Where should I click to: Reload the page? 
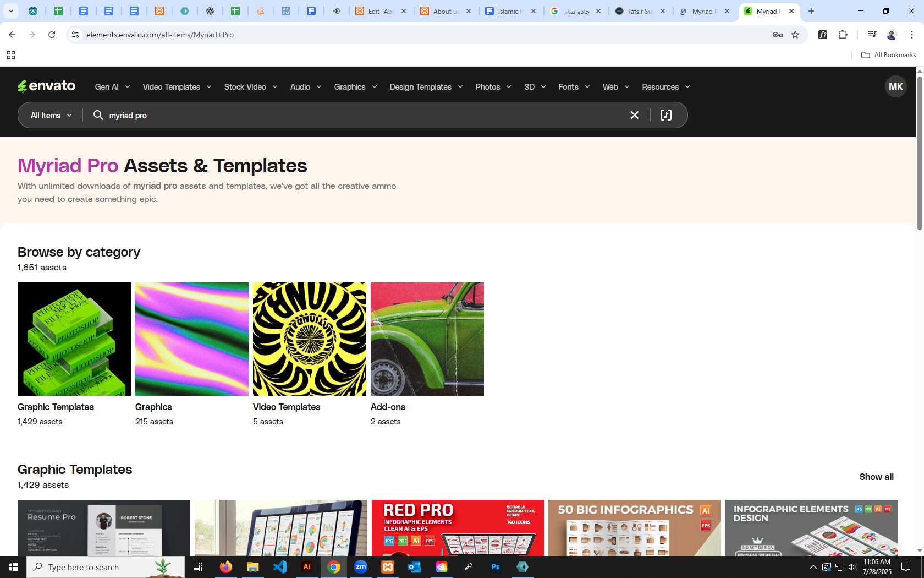(52, 35)
